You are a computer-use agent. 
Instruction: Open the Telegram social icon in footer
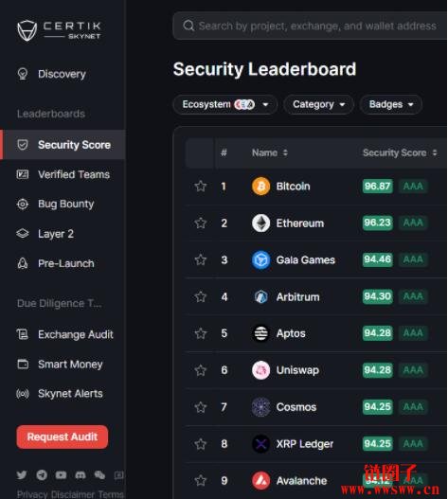[x=42, y=474]
